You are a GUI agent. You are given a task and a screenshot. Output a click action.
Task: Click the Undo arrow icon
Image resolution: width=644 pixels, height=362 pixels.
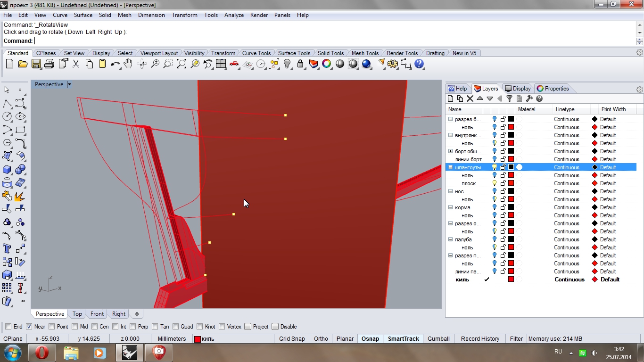click(x=115, y=64)
